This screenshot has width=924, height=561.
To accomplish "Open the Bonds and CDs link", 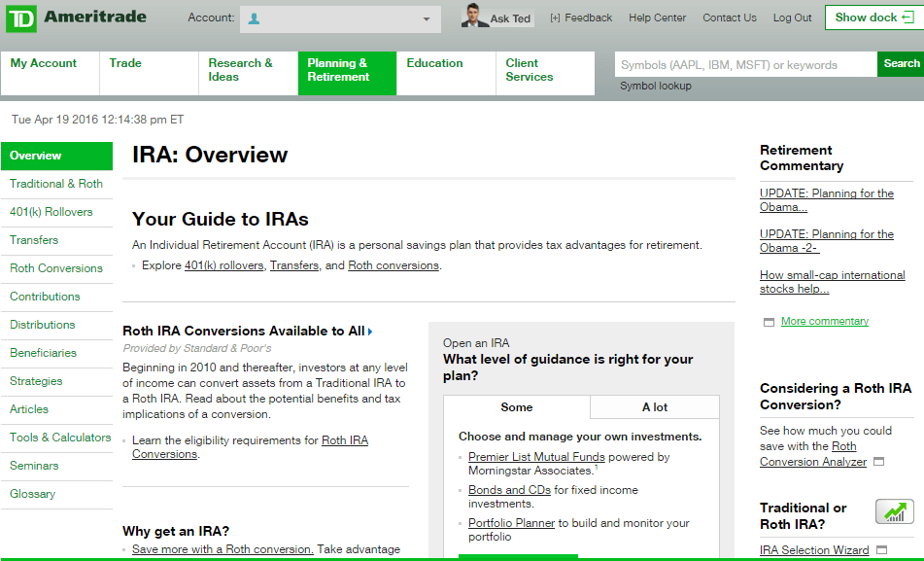I will tap(509, 490).
